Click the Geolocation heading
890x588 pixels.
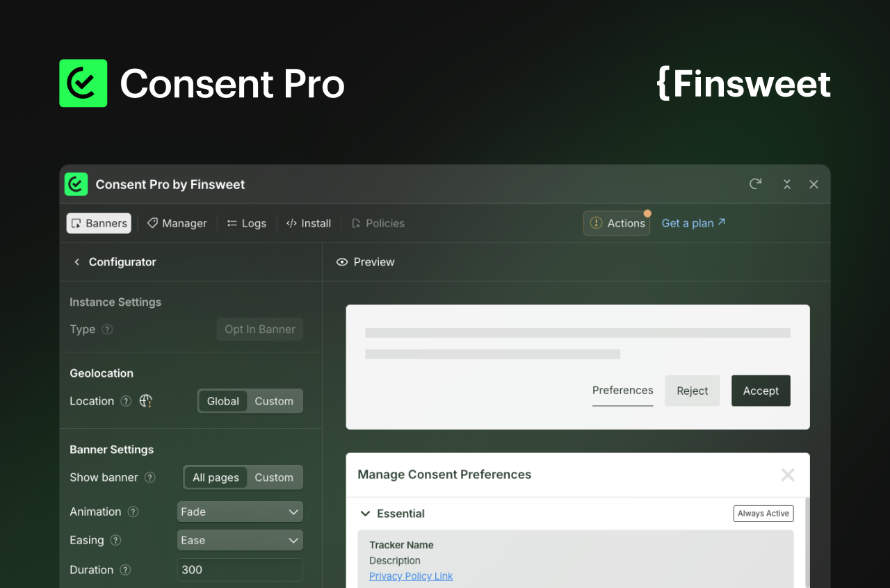102,373
